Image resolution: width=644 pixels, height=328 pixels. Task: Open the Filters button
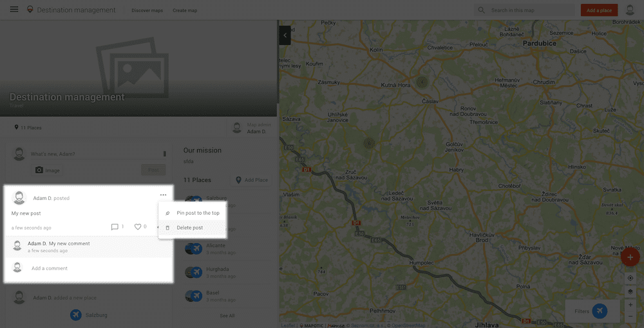coord(592,311)
